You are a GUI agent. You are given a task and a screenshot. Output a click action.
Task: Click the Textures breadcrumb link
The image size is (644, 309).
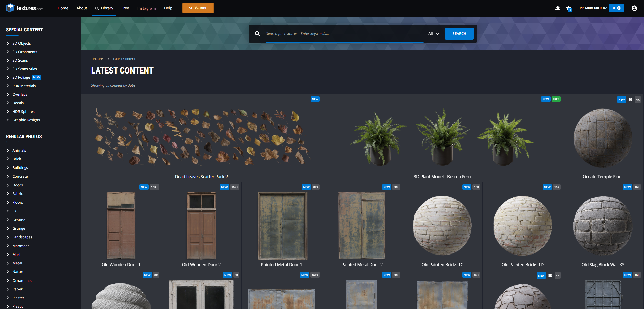[98, 59]
